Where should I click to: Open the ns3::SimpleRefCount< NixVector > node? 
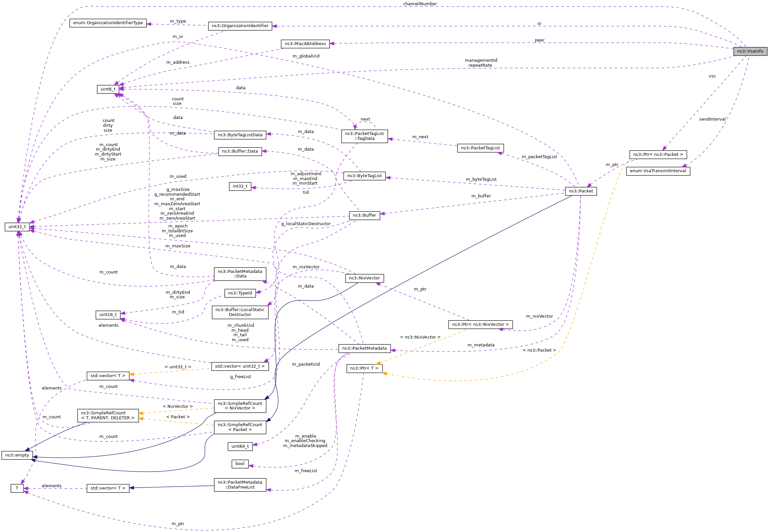pos(240,406)
